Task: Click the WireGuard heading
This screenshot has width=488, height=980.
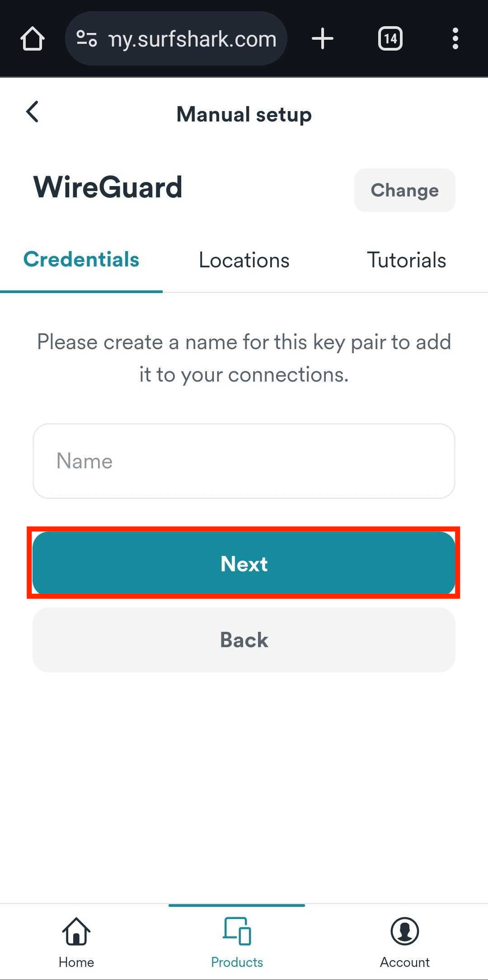Action: click(108, 187)
